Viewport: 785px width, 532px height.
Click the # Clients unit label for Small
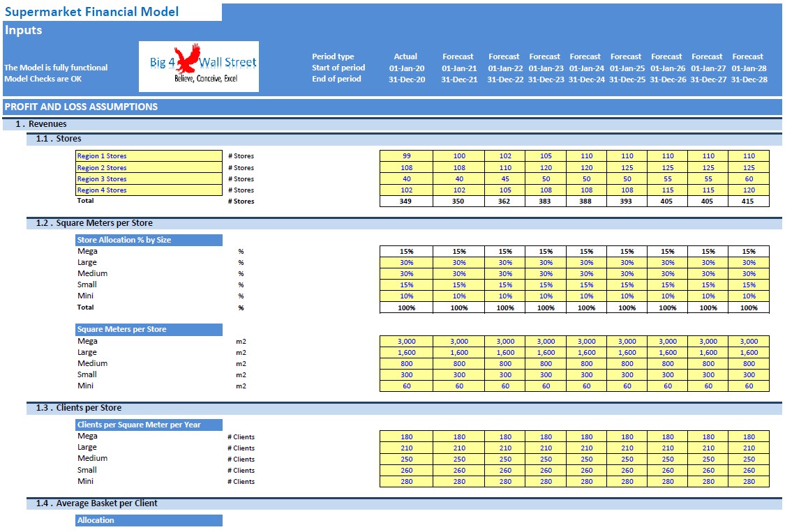(x=241, y=471)
